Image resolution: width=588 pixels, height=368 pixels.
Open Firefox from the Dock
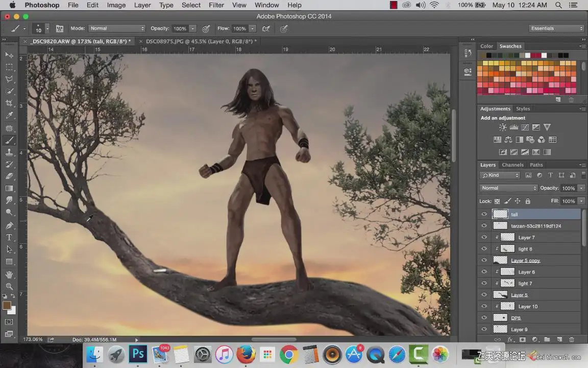[x=246, y=354]
